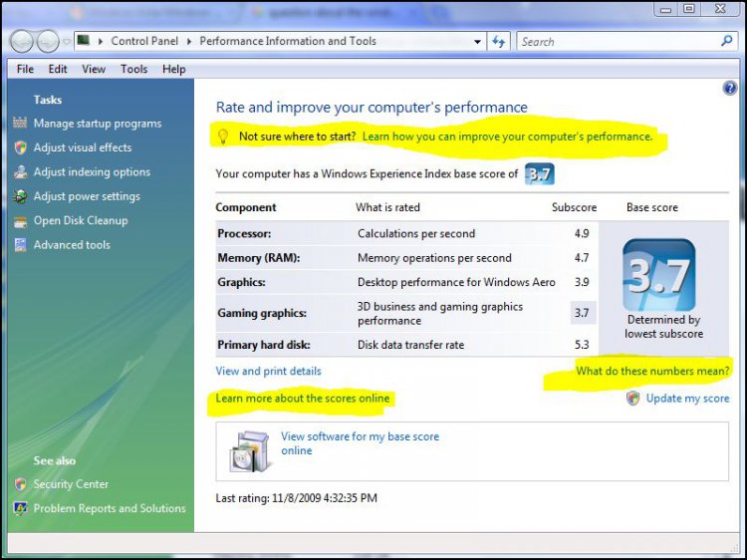Click the Primary hard disk: row label
The width and height of the screenshot is (747, 560).
pos(264,345)
